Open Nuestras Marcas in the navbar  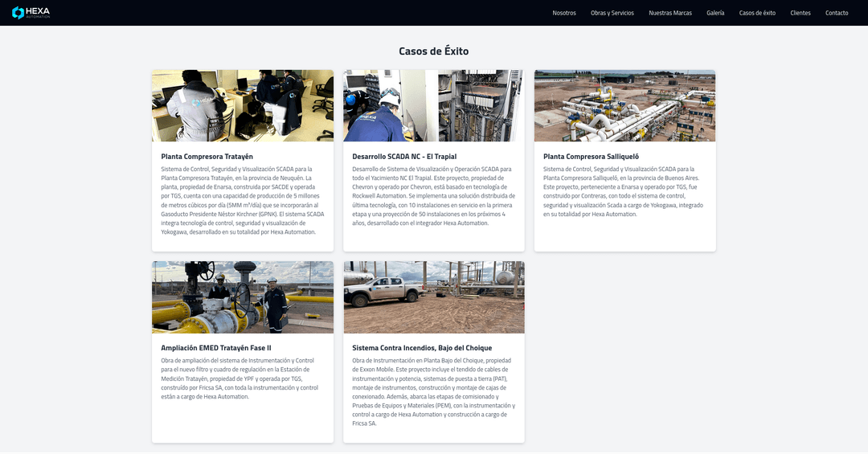[x=669, y=13]
